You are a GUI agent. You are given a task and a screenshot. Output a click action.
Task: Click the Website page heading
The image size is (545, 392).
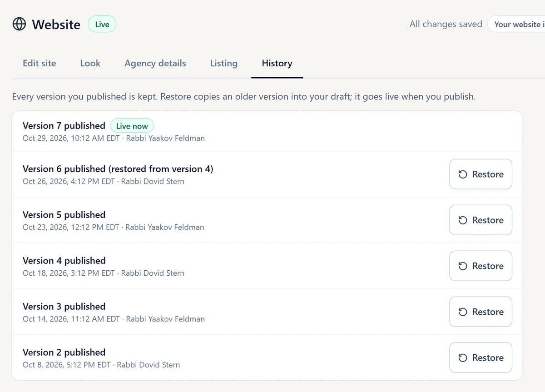pos(56,24)
